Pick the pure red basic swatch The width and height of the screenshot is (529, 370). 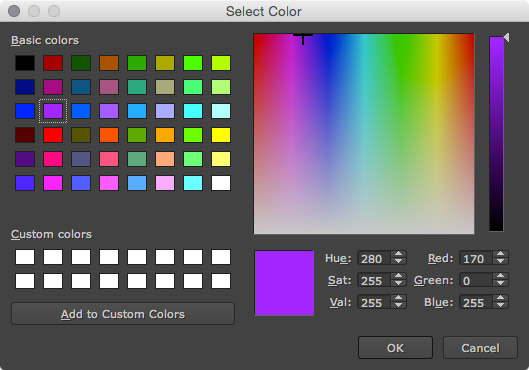53,135
